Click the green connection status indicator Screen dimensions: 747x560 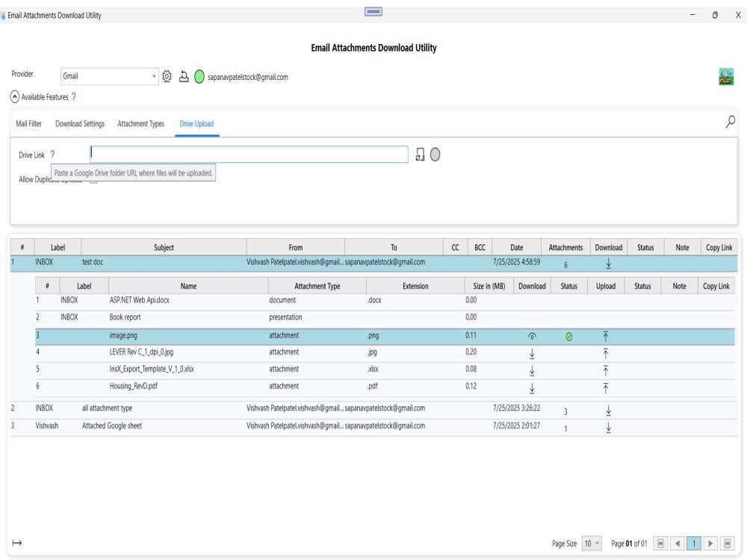pos(199,77)
